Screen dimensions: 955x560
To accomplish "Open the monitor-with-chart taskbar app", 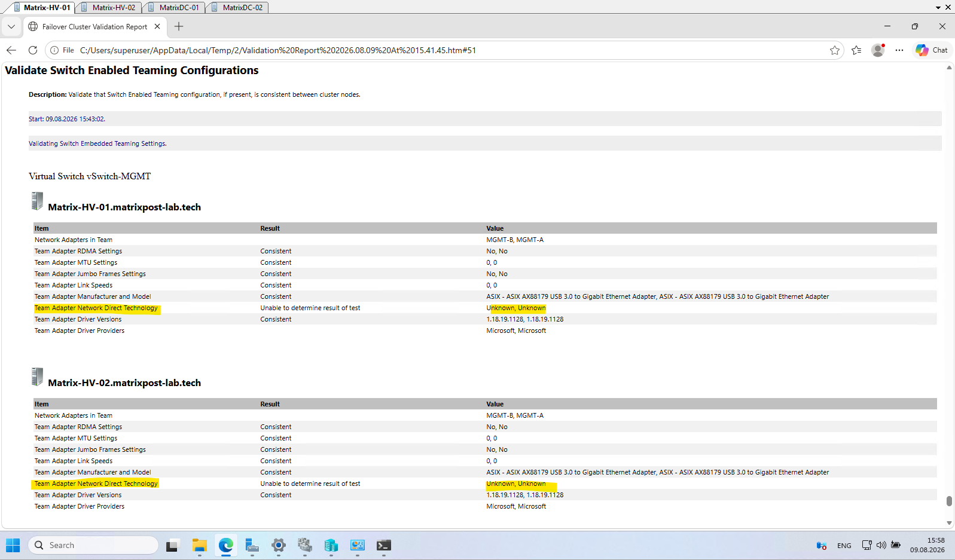I will (x=358, y=545).
